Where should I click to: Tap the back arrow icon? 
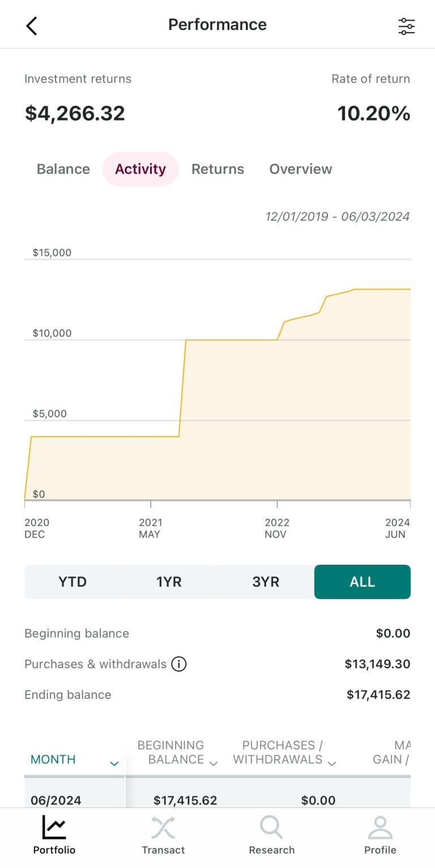[32, 25]
